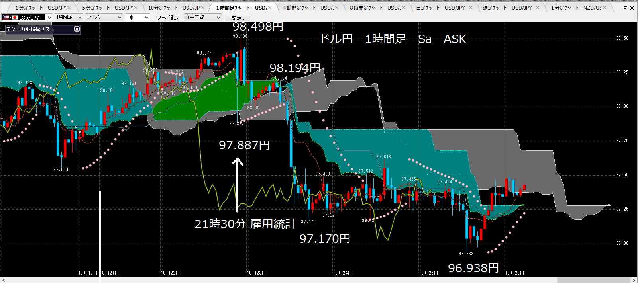Click the 98.50 price axis label
This screenshot has width=644, height=283.
coord(622,38)
